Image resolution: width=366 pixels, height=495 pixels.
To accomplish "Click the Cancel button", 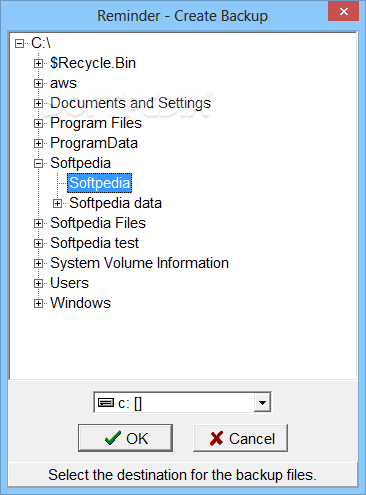I will point(240,438).
